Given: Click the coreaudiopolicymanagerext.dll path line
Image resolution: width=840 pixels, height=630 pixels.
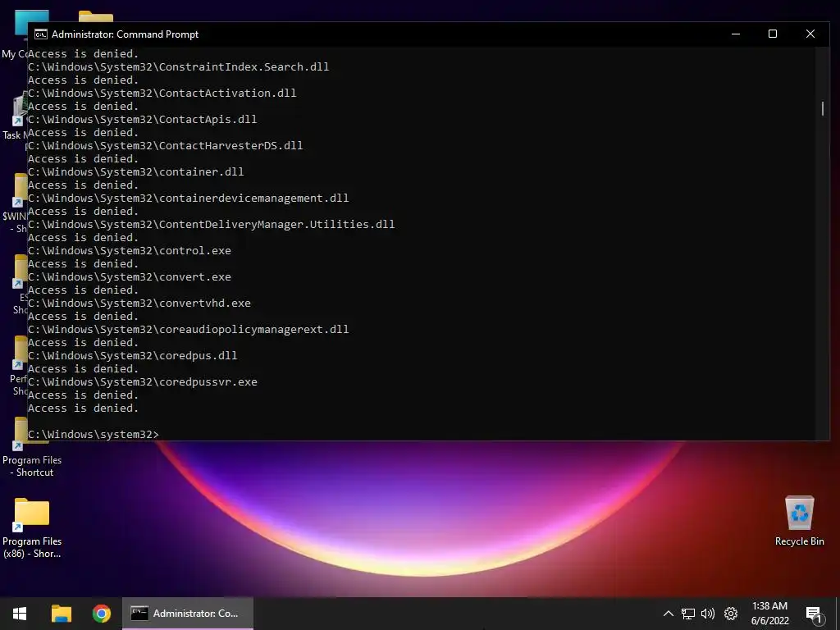Looking at the screenshot, I should click(189, 330).
